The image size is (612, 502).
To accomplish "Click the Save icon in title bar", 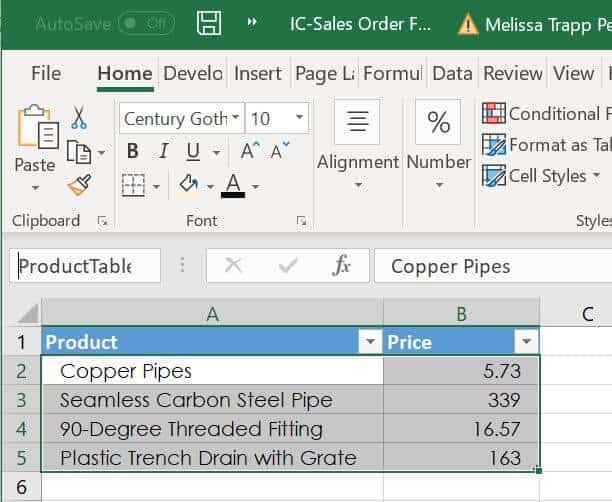I will pyautogui.click(x=208, y=23).
